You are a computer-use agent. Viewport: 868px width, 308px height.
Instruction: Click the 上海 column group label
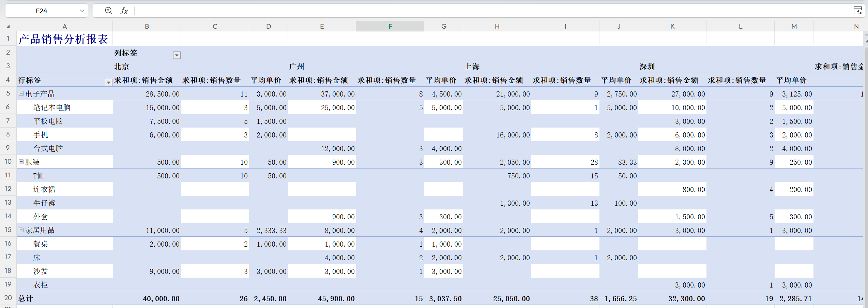[472, 67]
